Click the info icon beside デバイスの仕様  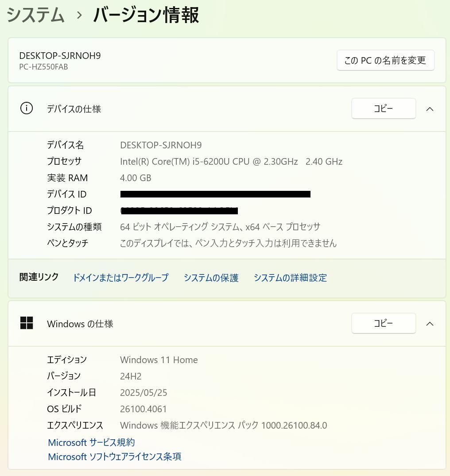click(x=26, y=108)
